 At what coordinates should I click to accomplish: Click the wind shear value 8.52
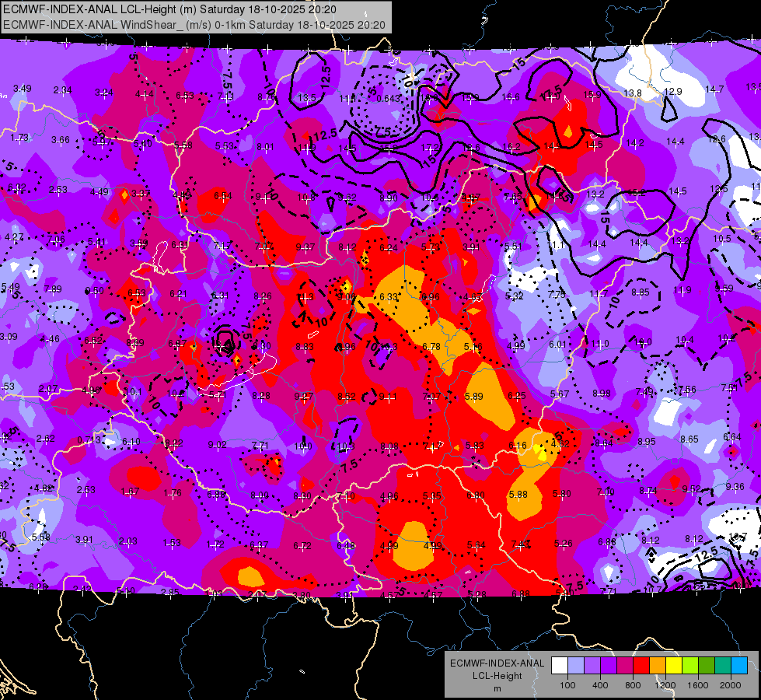coord(347,397)
